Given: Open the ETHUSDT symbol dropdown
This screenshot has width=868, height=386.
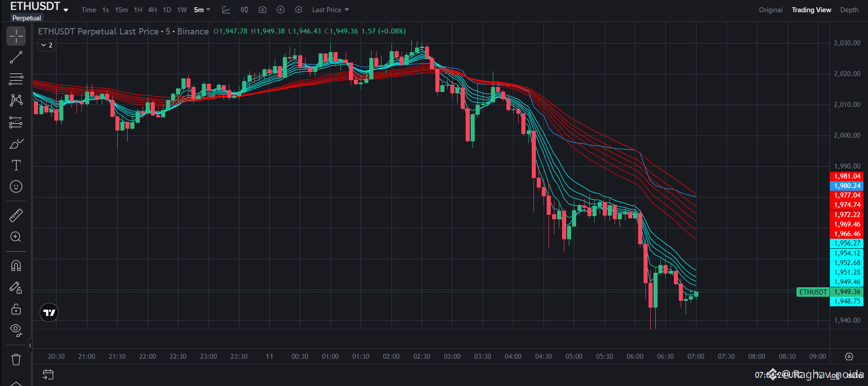Looking at the screenshot, I should [x=66, y=10].
